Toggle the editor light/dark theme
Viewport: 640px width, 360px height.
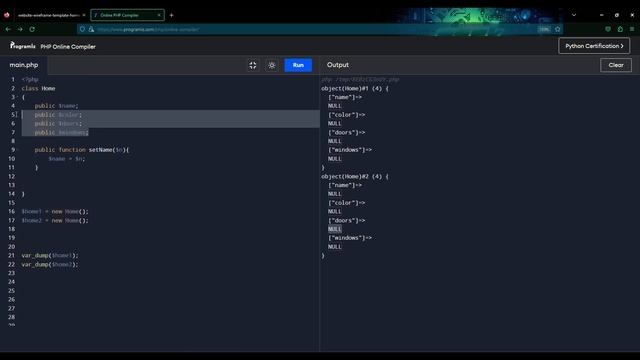tap(272, 65)
